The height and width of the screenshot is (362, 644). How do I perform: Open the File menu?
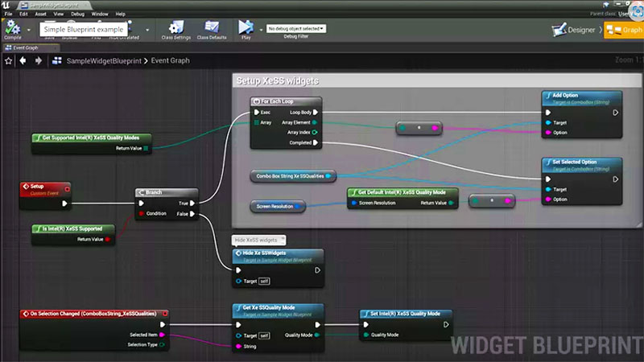pos(8,14)
